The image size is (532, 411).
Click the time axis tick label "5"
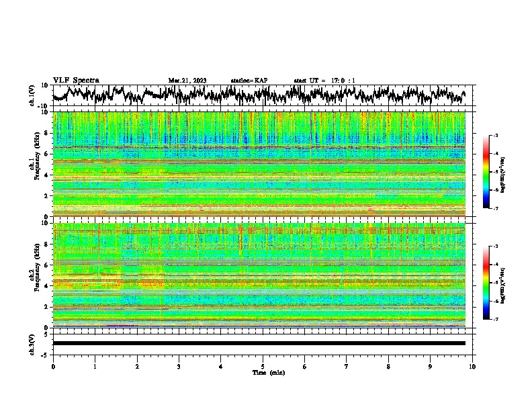coord(263,367)
